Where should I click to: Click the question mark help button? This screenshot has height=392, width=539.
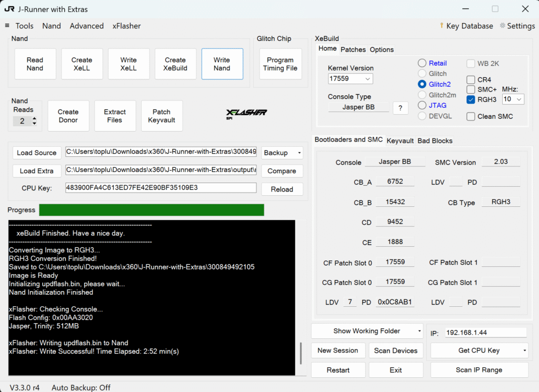tap(400, 108)
